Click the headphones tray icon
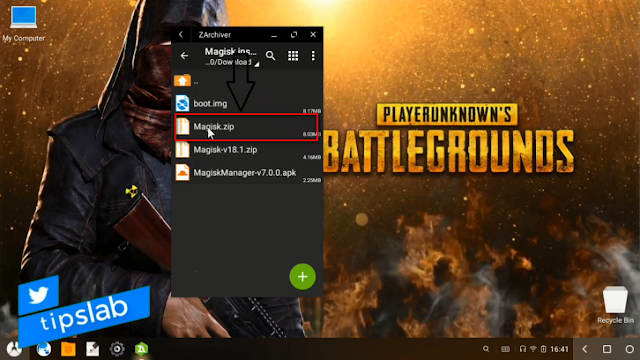This screenshot has height=360, width=640. click(x=522, y=349)
